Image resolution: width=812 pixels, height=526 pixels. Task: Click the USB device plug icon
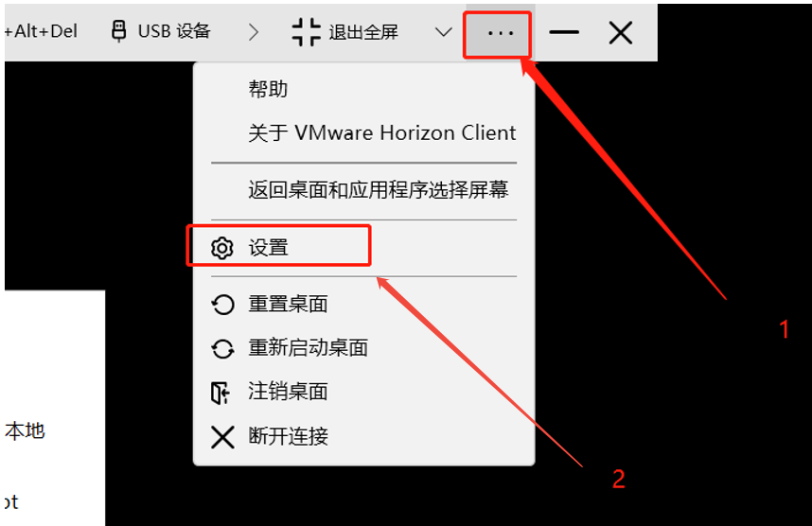[119, 31]
